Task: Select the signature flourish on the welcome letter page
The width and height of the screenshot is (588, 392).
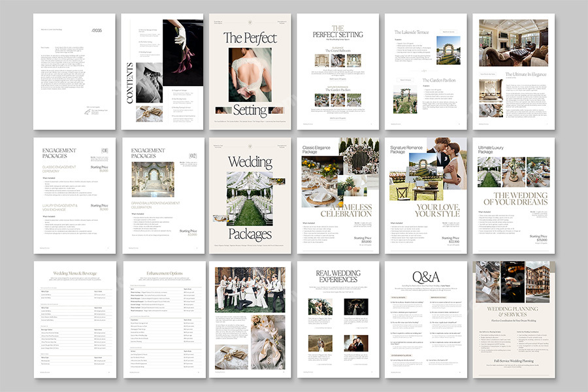Action: (x=87, y=112)
